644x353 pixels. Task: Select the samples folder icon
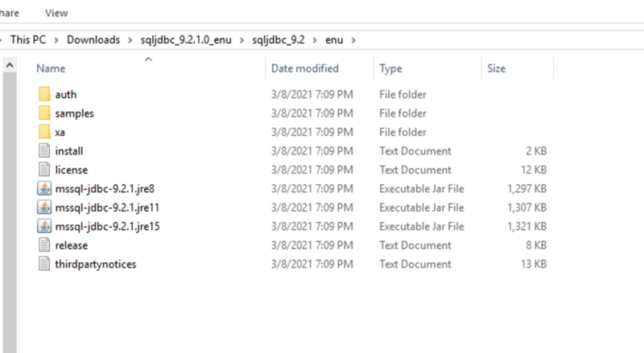(44, 113)
